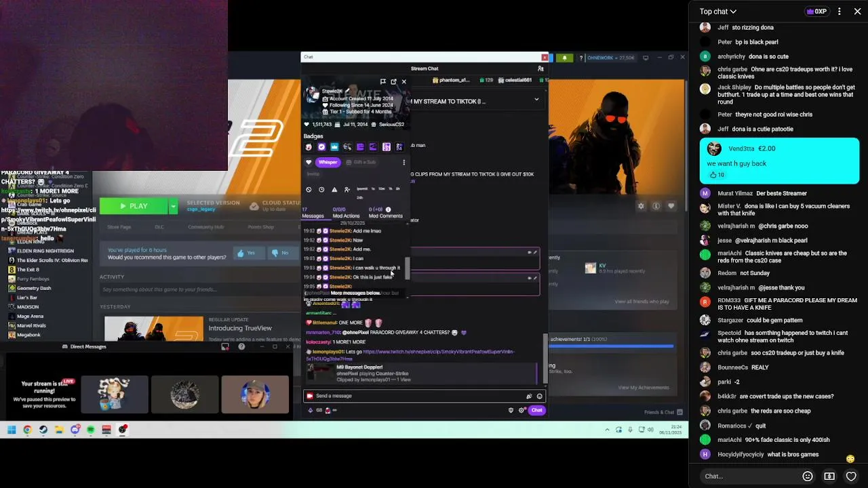Click the Gift a Sub button
The width and height of the screenshot is (868, 488).
click(361, 162)
